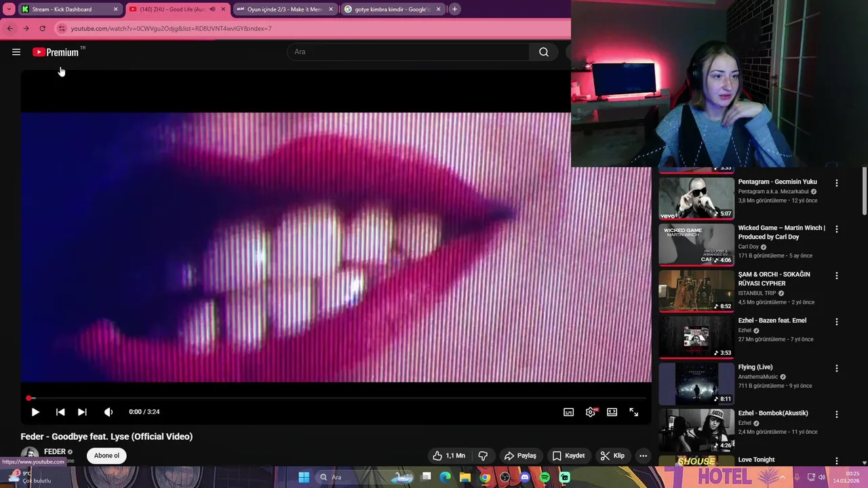868x488 pixels.
Task: Open Spotify from the taskbar
Action: 545,477
